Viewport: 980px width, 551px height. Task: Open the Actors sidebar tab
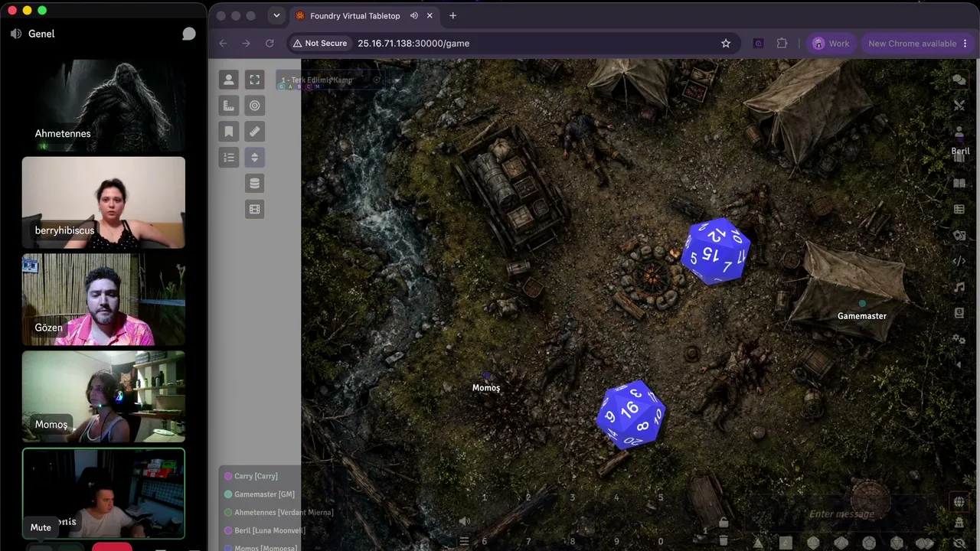tap(959, 132)
